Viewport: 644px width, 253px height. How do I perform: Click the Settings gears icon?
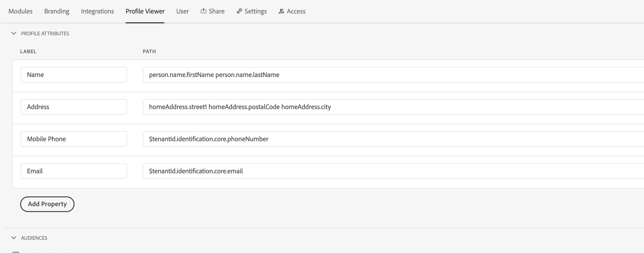(239, 11)
